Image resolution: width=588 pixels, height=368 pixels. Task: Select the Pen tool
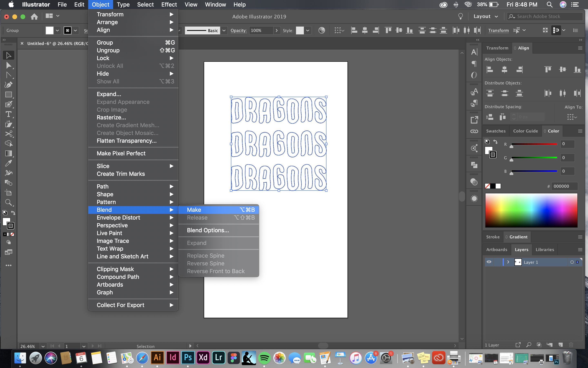click(9, 85)
